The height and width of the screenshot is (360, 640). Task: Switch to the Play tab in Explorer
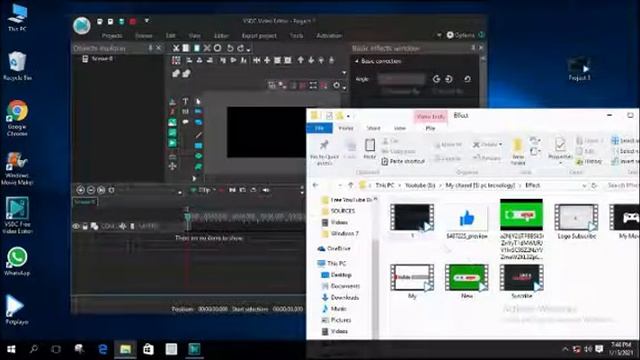(x=430, y=128)
